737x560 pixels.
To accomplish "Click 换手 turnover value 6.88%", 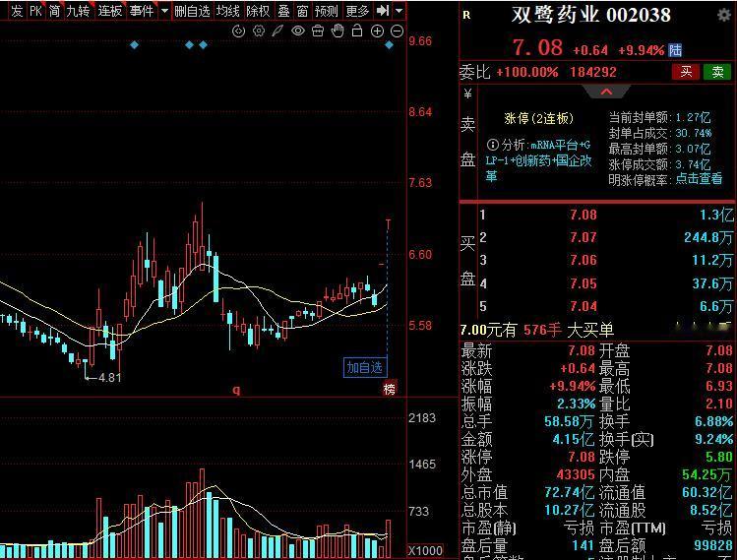I will 713,421.
